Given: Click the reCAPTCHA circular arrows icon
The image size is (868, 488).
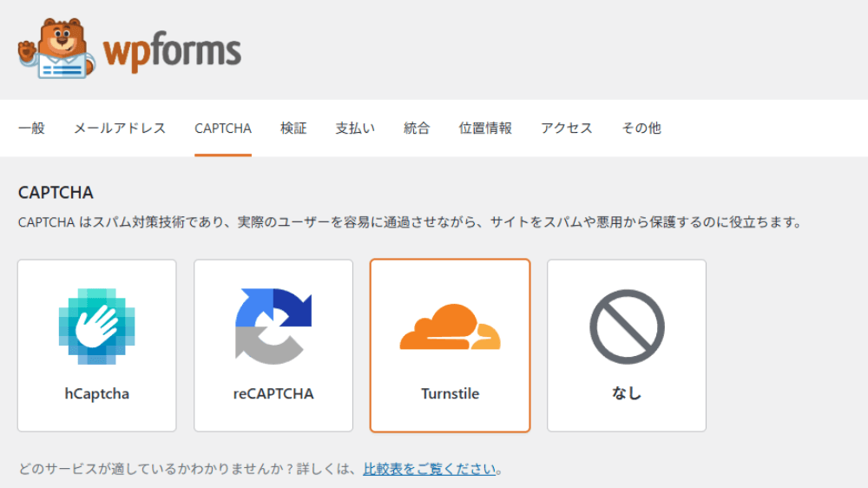Looking at the screenshot, I should (273, 326).
